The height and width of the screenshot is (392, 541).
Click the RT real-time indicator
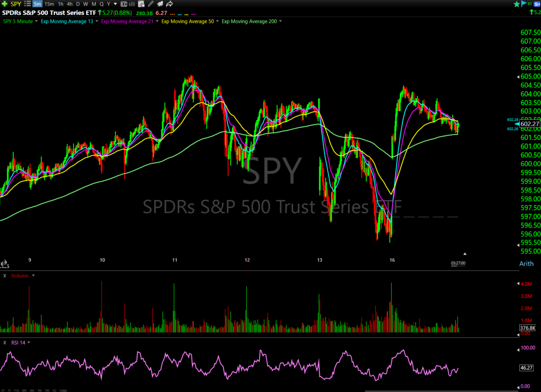point(530,3)
